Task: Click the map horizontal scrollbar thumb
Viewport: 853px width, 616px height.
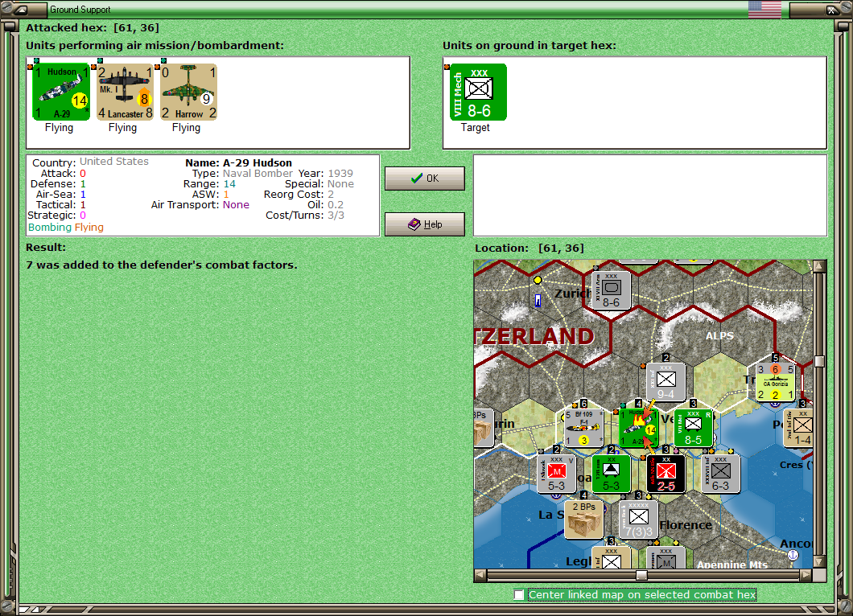Action: tap(642, 575)
